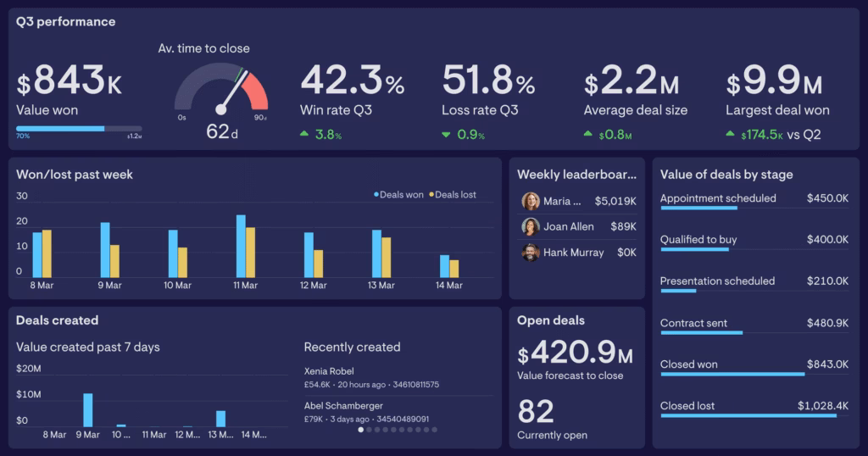This screenshot has width=868, height=456.
Task: Open the Closed lost stage row
Action: [x=754, y=408]
